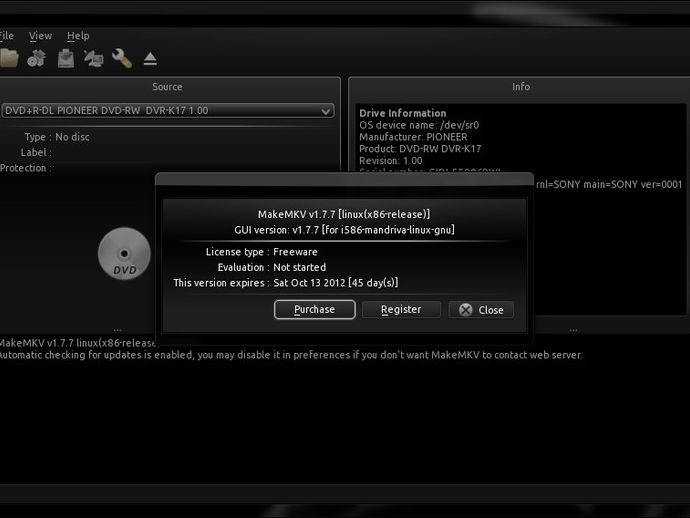Click the Purchase button
The image size is (690, 518).
[314, 309]
